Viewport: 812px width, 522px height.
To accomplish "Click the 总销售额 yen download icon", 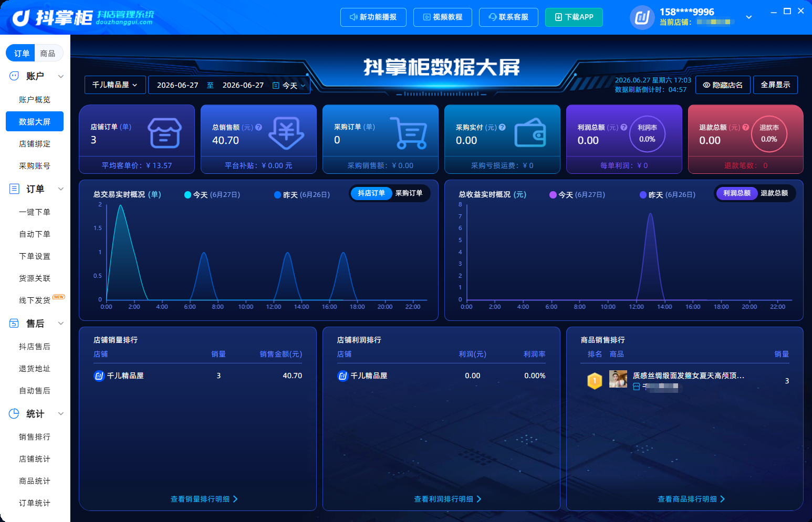I will point(286,133).
